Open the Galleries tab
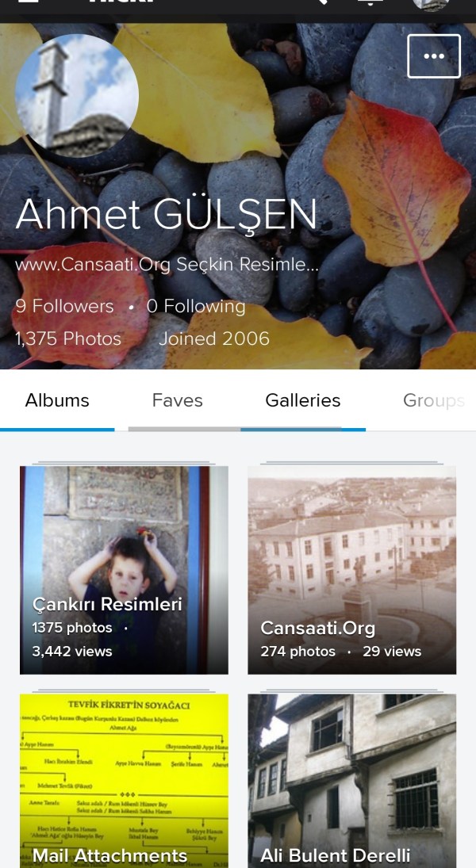 click(303, 401)
